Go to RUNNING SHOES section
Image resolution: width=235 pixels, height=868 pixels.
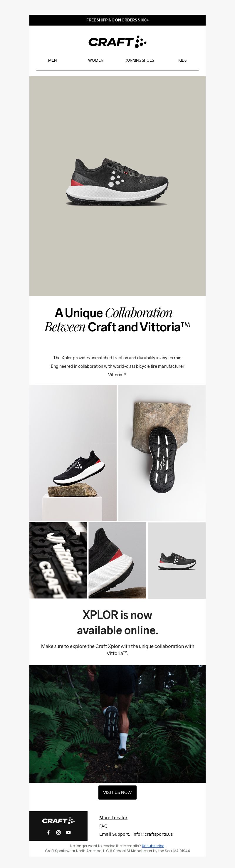(x=139, y=60)
